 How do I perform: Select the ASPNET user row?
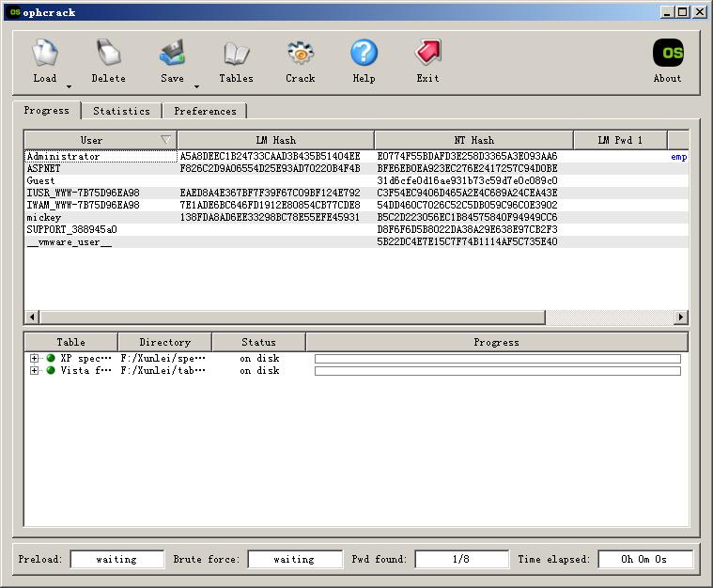point(356,169)
